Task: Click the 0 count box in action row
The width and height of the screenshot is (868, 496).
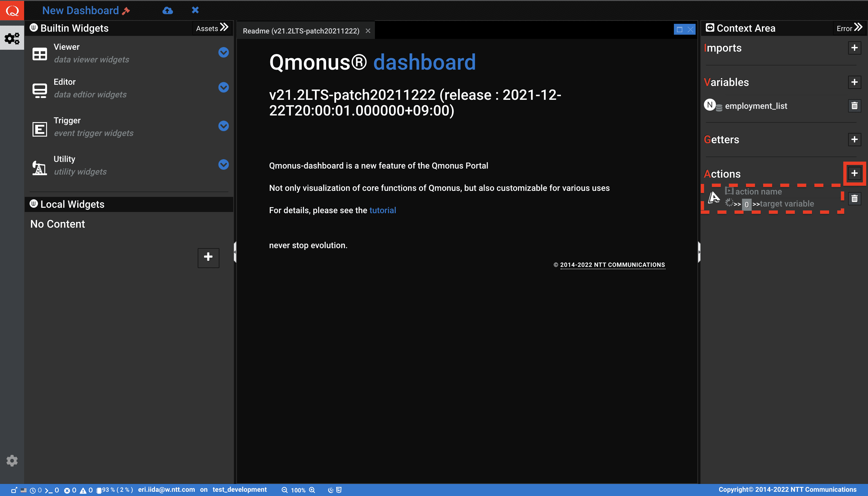Action: click(747, 204)
